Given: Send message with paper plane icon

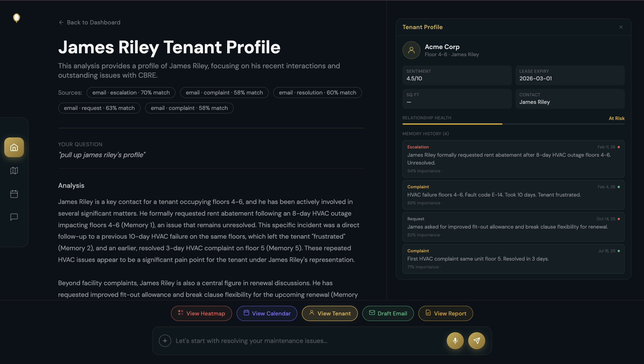Looking at the screenshot, I should pos(477,340).
